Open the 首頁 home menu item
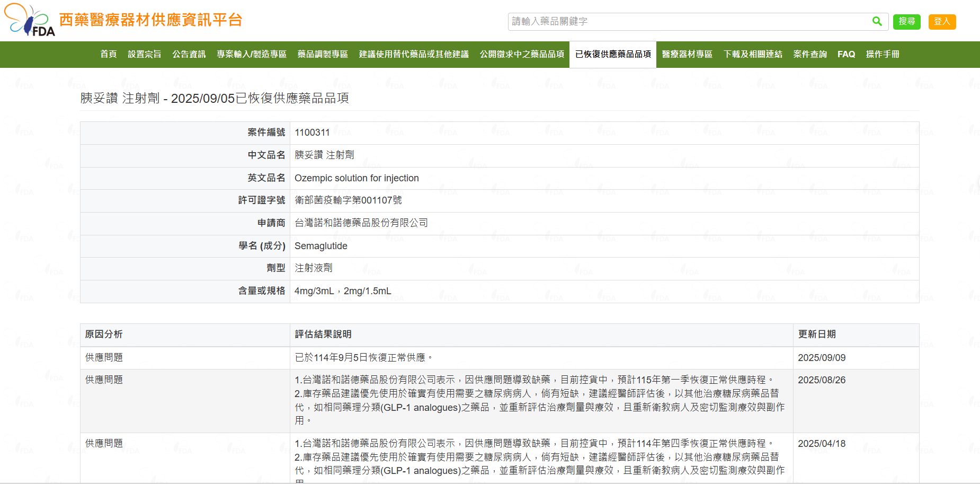Screen dimensions: 980x484 (109, 54)
